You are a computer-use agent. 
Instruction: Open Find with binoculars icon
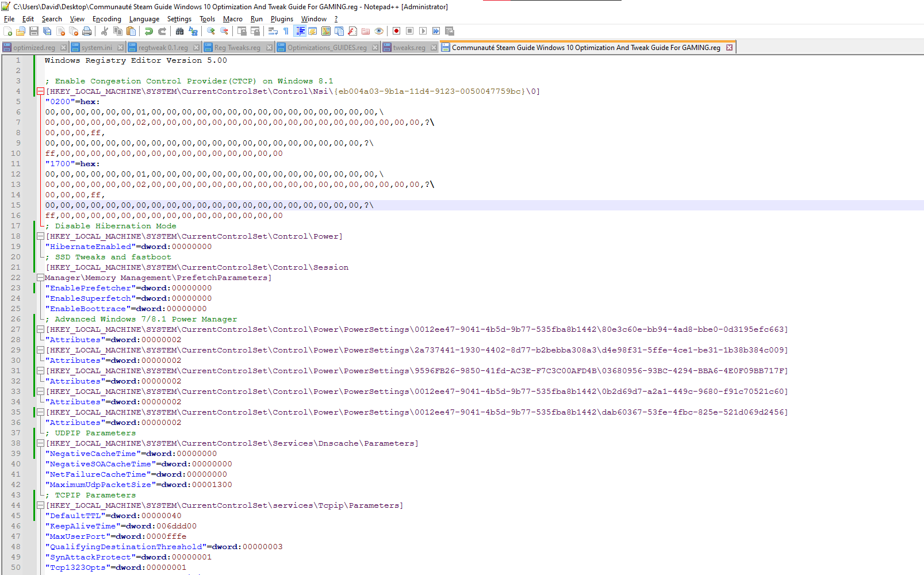[x=180, y=31]
